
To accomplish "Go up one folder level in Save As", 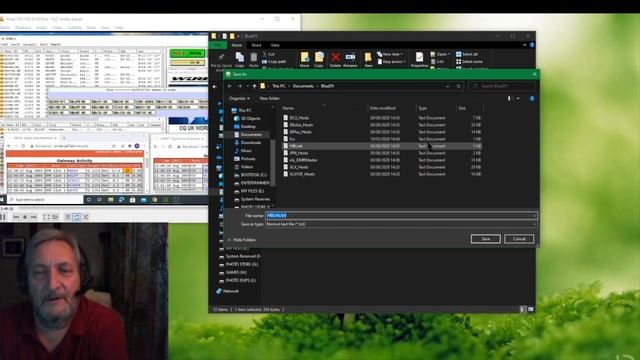I will [254, 86].
